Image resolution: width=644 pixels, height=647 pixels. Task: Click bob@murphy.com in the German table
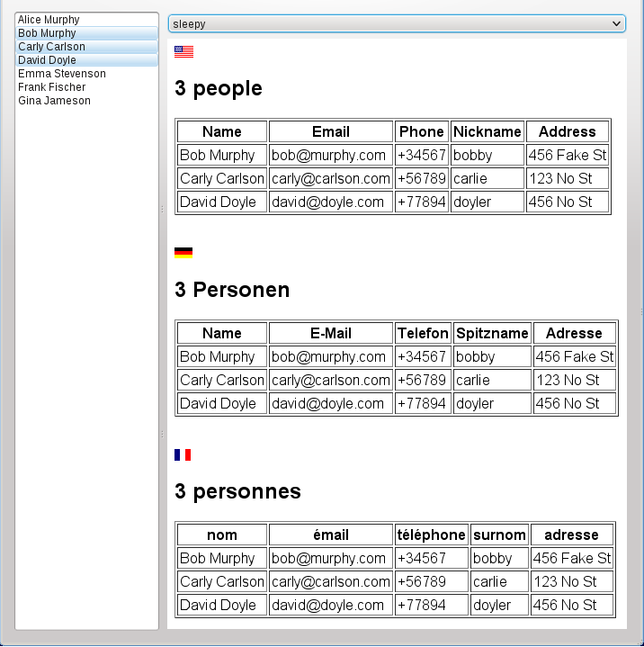click(x=330, y=356)
